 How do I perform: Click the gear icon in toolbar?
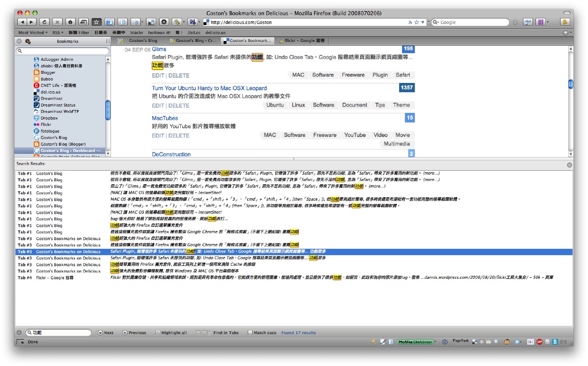coord(164,22)
